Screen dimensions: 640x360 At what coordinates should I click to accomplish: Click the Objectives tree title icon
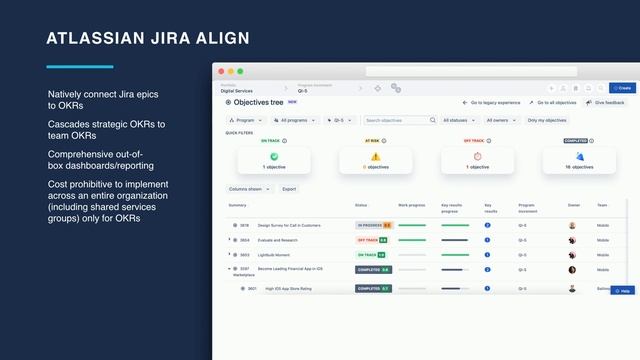pos(228,102)
